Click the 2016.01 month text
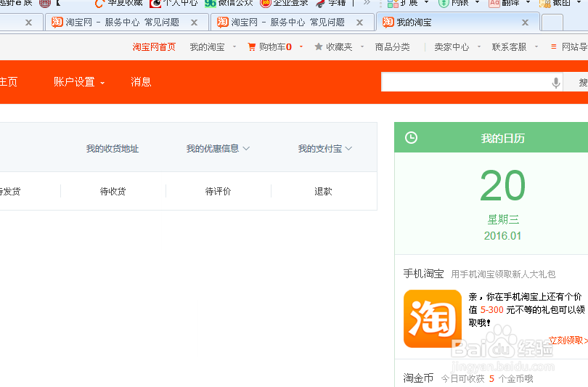This screenshot has width=588, height=387. click(502, 236)
